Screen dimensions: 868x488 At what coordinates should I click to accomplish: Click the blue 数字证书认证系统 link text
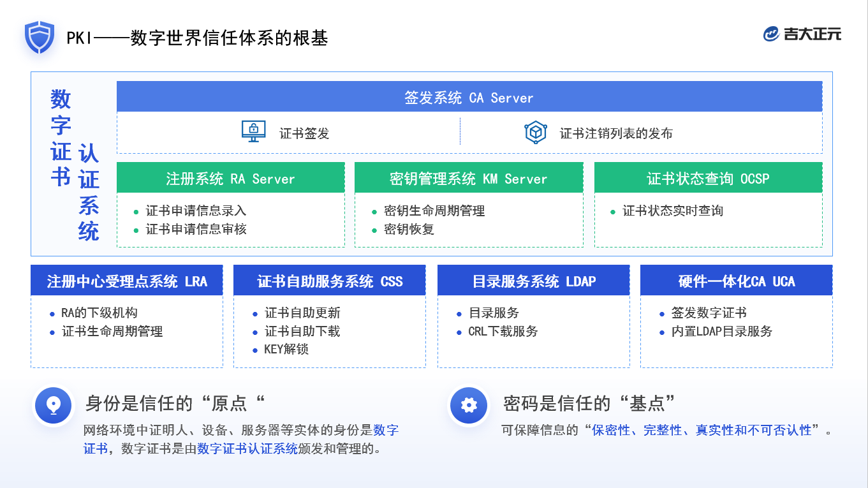point(247,448)
